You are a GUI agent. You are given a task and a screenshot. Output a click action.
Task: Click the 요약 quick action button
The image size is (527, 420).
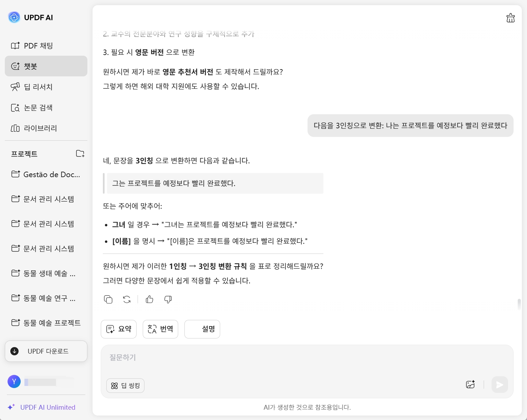tap(119, 329)
